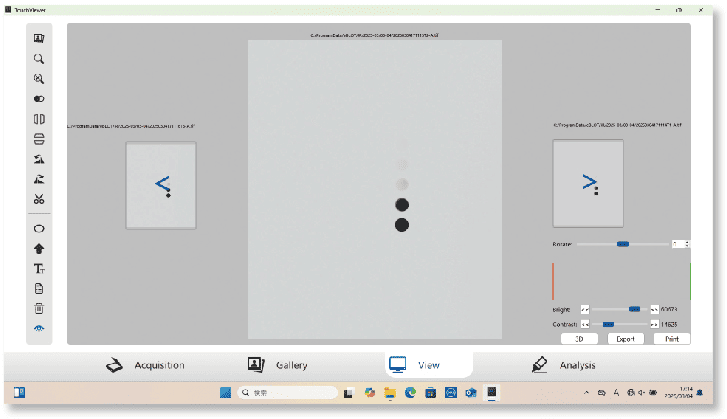
Task: Open the next image thumbnail
Action: [x=588, y=183]
